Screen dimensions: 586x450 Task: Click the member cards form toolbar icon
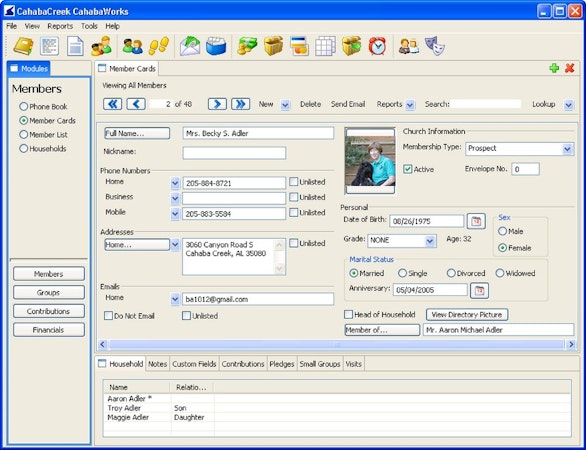[49, 46]
